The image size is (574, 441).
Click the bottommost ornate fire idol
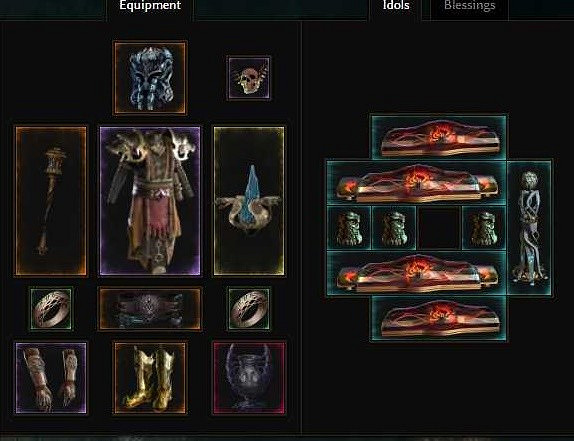pos(439,318)
